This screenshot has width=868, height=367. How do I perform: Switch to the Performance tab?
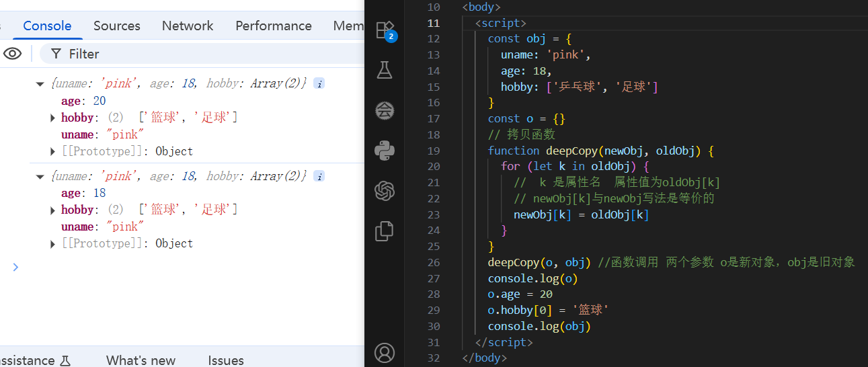click(x=274, y=26)
